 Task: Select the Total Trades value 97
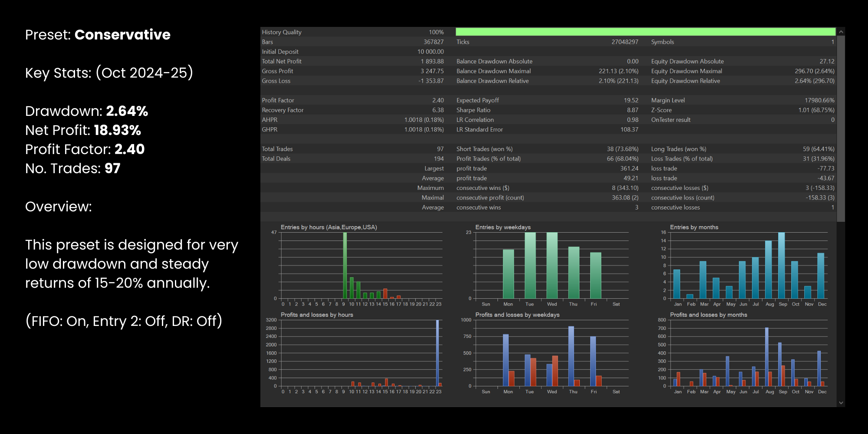pos(440,149)
